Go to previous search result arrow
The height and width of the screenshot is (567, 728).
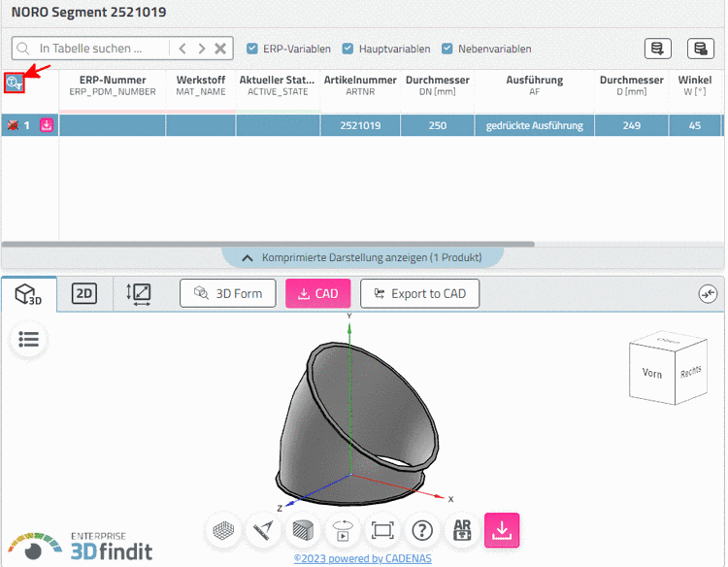click(182, 49)
